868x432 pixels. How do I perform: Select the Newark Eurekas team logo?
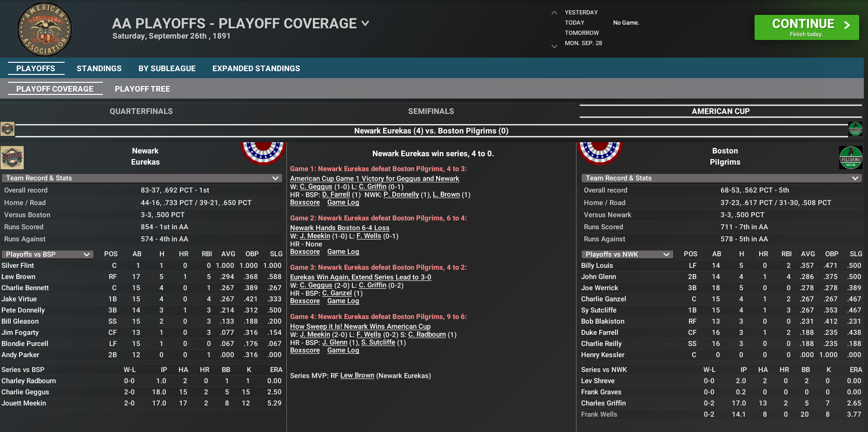pyautogui.click(x=12, y=158)
